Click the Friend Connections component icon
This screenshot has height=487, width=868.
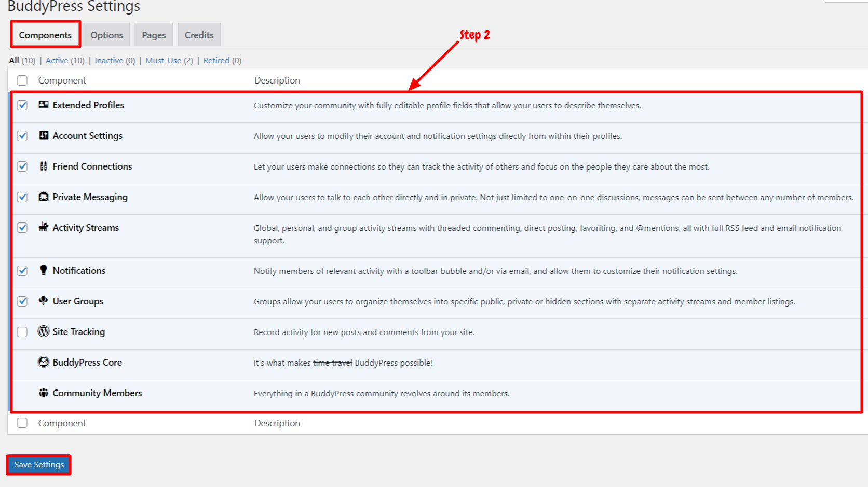click(x=44, y=166)
